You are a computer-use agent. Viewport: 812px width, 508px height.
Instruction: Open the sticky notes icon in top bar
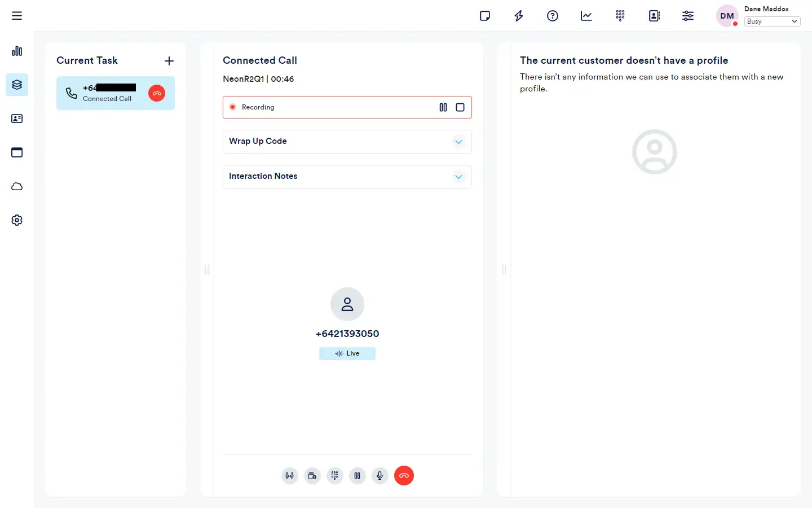click(x=484, y=16)
